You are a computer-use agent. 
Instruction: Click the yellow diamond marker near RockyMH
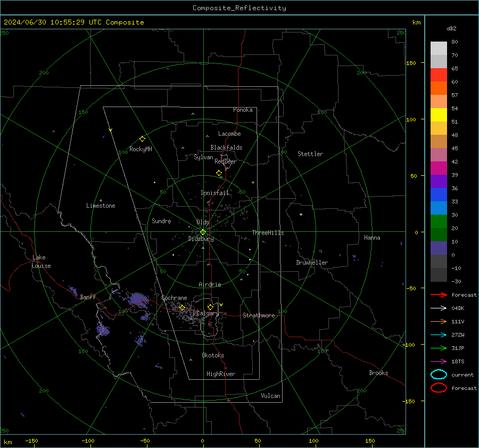click(142, 139)
